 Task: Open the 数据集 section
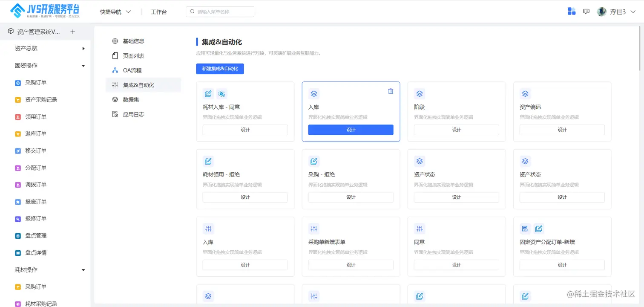click(144, 100)
